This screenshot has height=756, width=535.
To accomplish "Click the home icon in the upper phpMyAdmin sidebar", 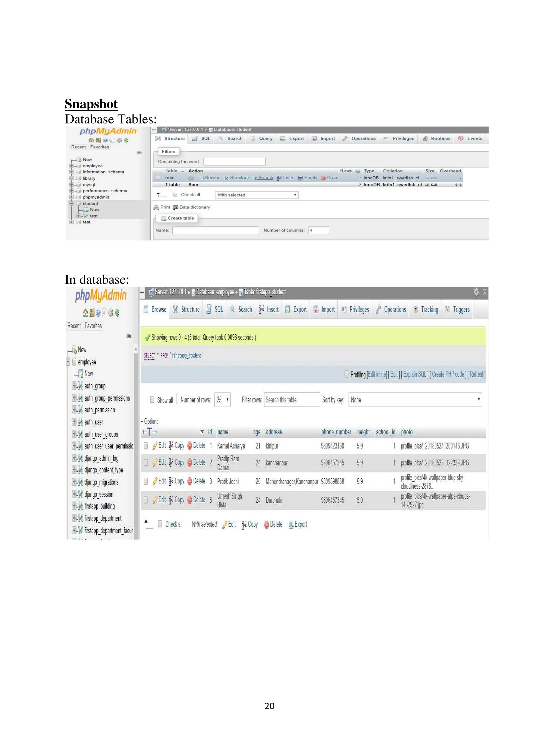I will click(91, 140).
